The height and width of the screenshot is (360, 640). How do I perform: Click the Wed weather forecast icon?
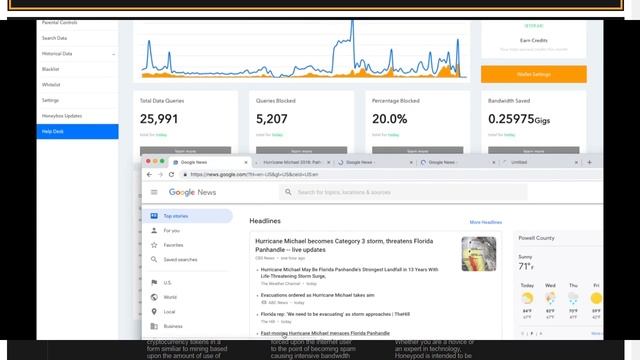coord(550,298)
